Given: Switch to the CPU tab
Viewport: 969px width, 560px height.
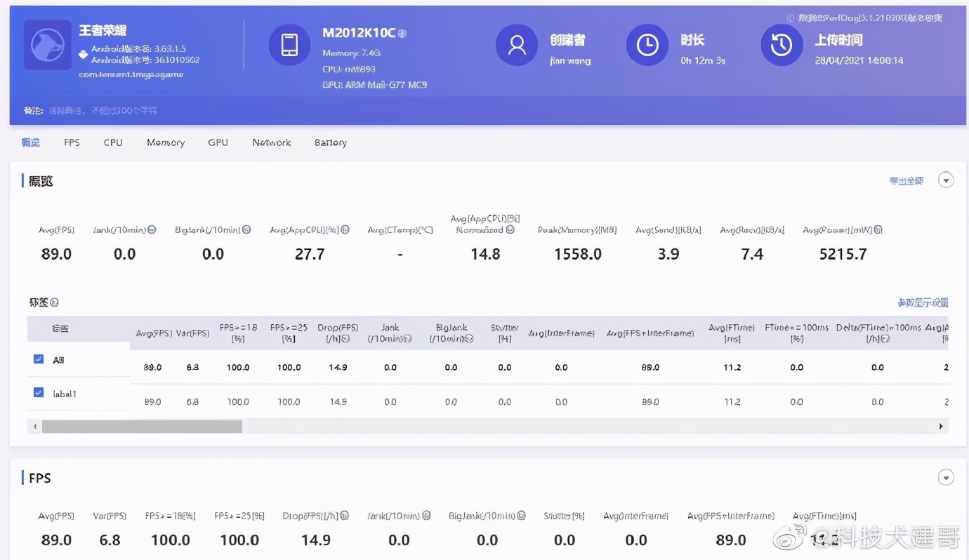Looking at the screenshot, I should click(113, 142).
